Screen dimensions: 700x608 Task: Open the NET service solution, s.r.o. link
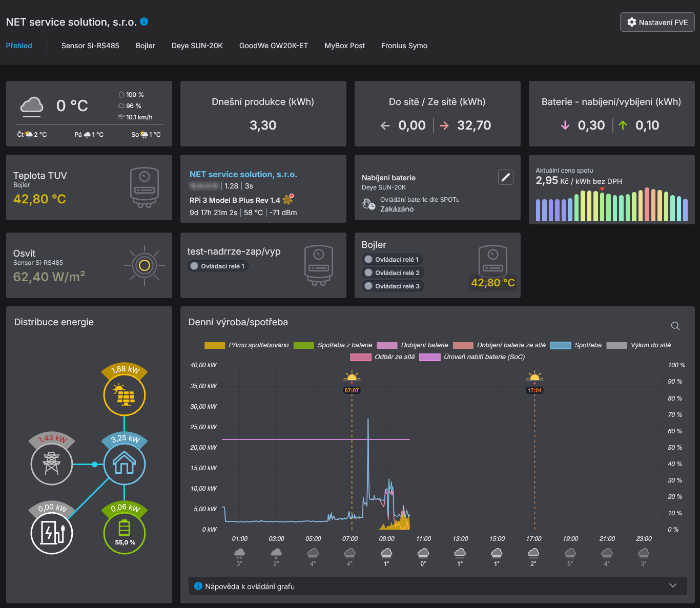coord(243,174)
